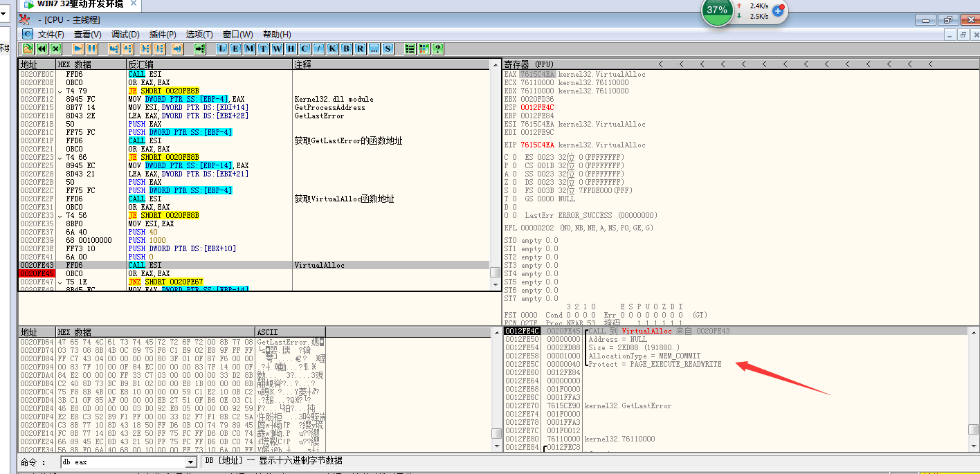Open the References (R) window button
This screenshot has height=474, width=980.
click(x=361, y=48)
